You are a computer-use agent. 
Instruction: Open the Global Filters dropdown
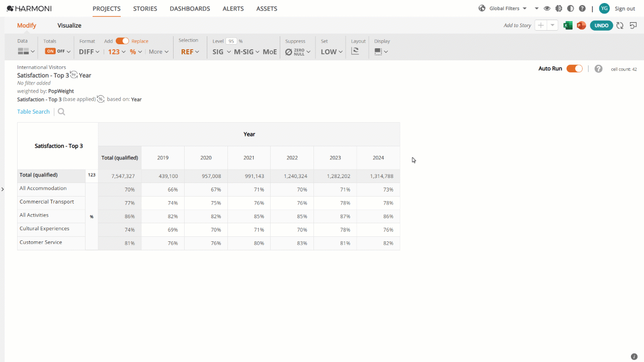click(x=508, y=9)
